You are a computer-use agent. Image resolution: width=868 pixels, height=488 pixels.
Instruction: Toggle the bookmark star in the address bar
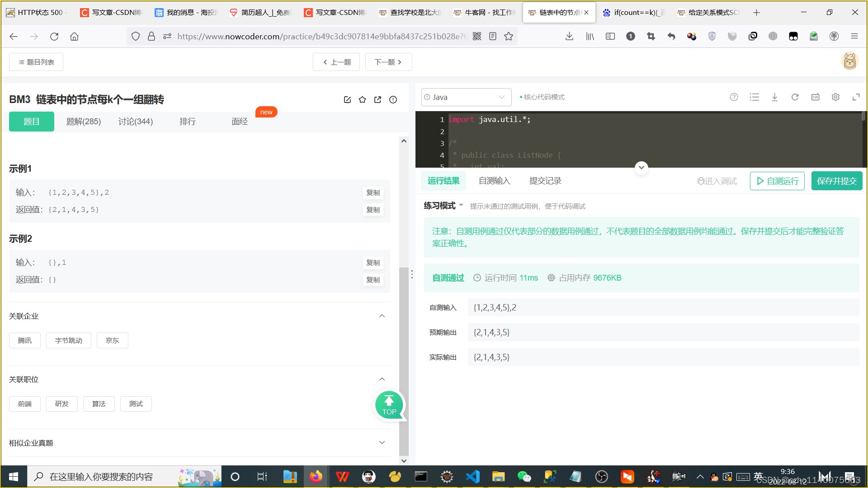(509, 36)
